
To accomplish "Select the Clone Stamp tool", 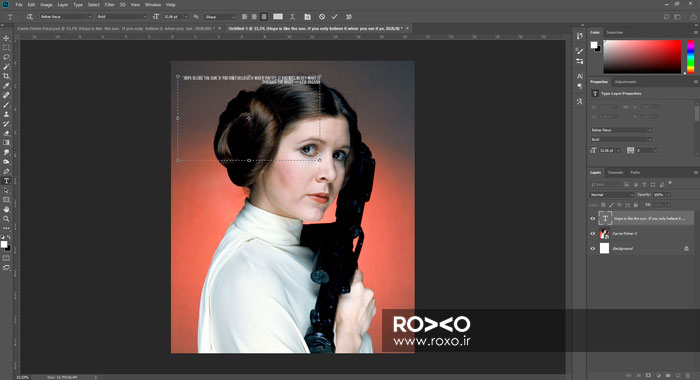I will tap(6, 114).
